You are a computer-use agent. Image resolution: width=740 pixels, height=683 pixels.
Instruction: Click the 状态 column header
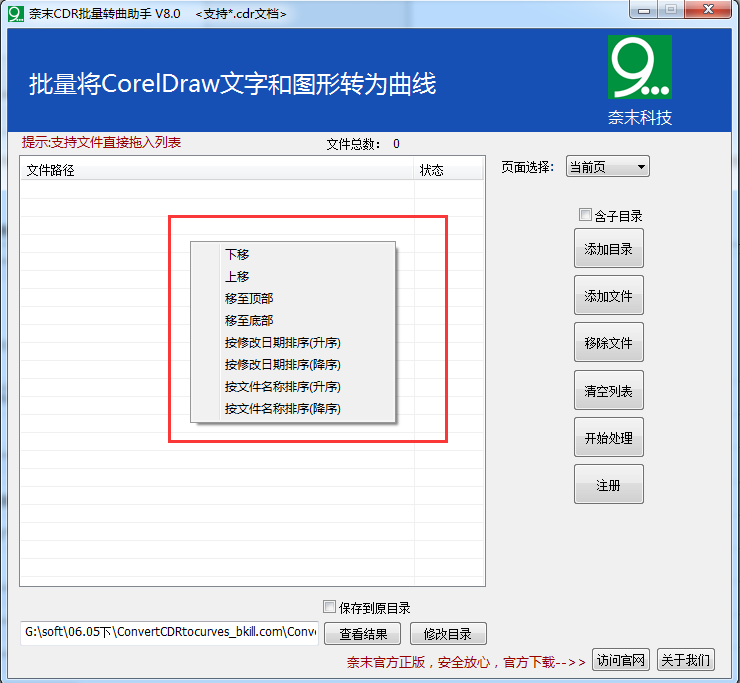point(448,170)
